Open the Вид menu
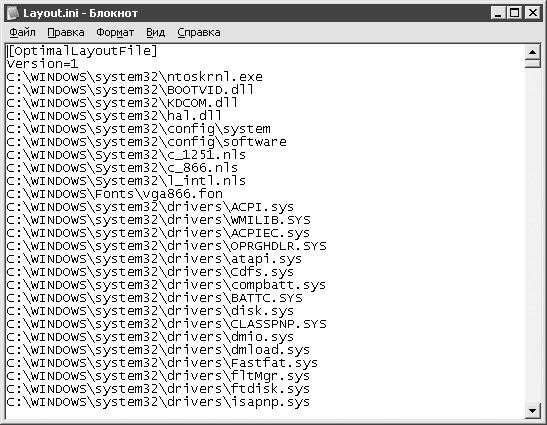The width and height of the screenshot is (547, 425). tap(156, 32)
